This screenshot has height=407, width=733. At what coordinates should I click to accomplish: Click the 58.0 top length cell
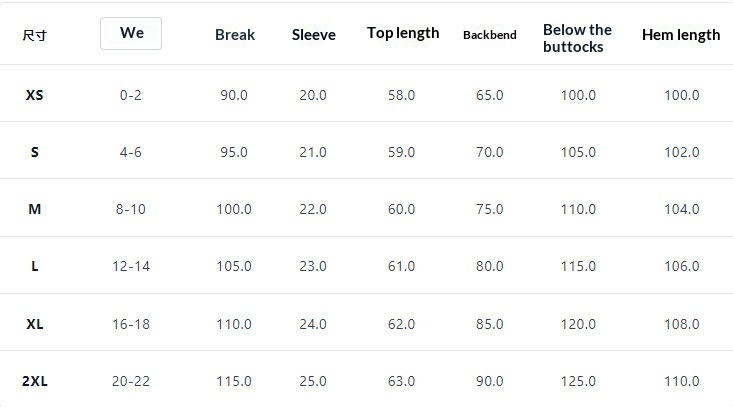tap(401, 95)
